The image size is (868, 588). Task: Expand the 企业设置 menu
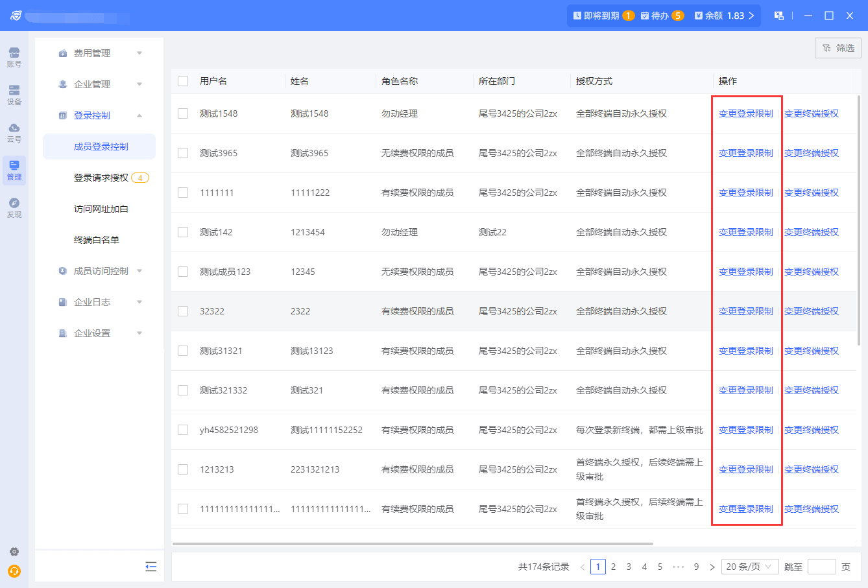coord(99,333)
